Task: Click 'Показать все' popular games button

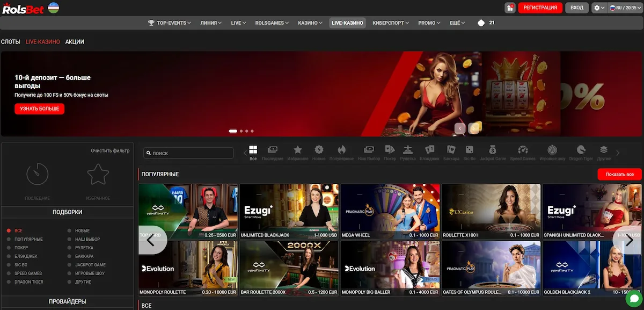Action: (x=619, y=175)
